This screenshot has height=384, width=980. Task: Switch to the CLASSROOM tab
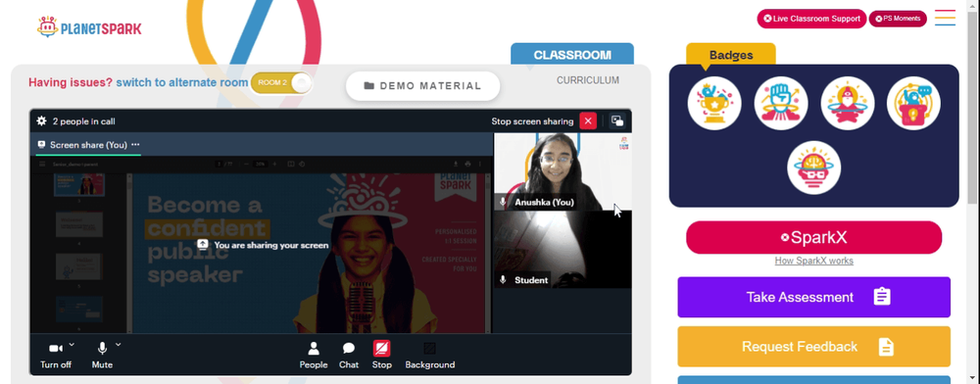pyautogui.click(x=572, y=55)
